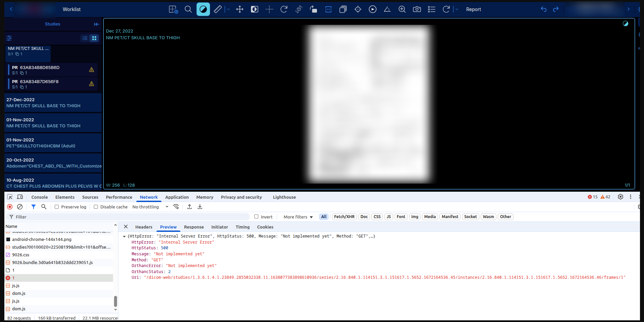
Task: Toggle DevTools inspect element picker
Action: (10, 197)
